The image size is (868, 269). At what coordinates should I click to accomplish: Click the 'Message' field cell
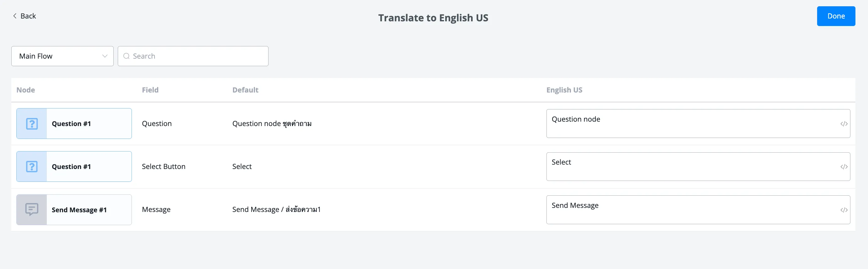pos(156,210)
